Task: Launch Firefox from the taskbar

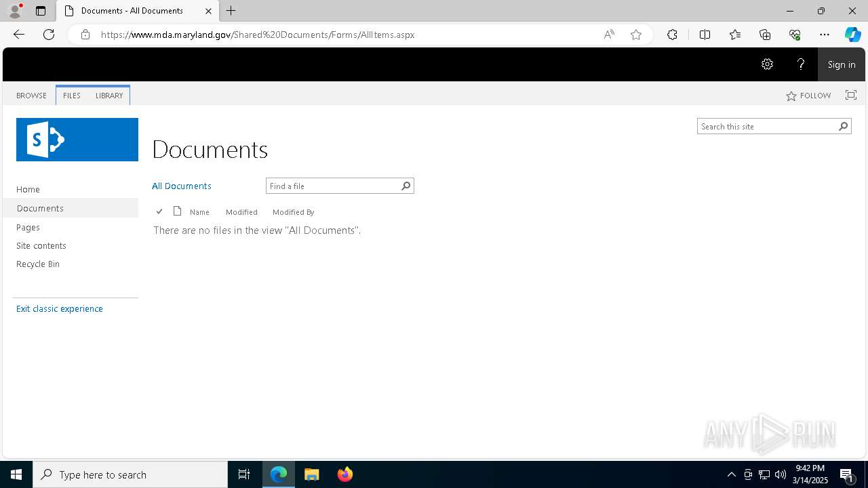Action: click(345, 474)
